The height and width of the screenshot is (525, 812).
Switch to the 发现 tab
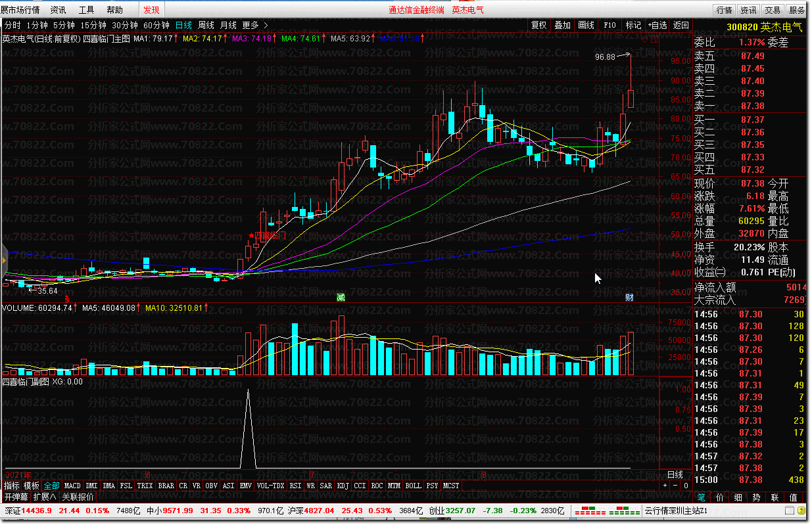pyautogui.click(x=151, y=10)
